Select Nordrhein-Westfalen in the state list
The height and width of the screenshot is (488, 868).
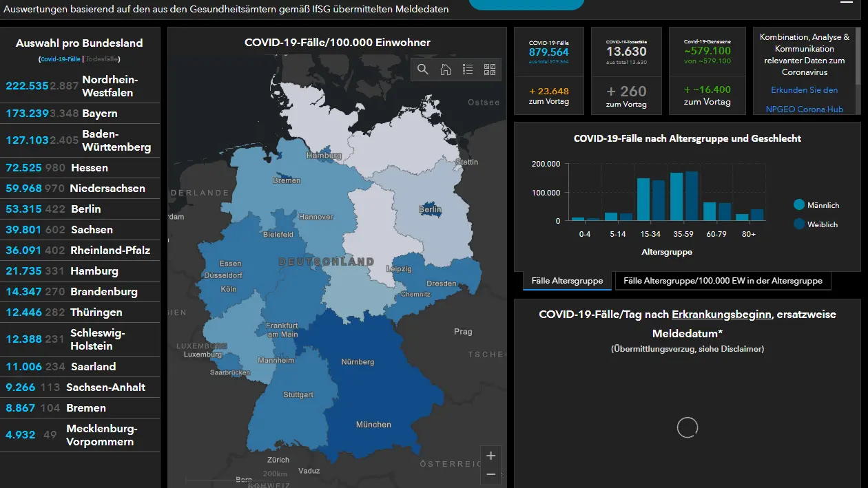[80, 86]
